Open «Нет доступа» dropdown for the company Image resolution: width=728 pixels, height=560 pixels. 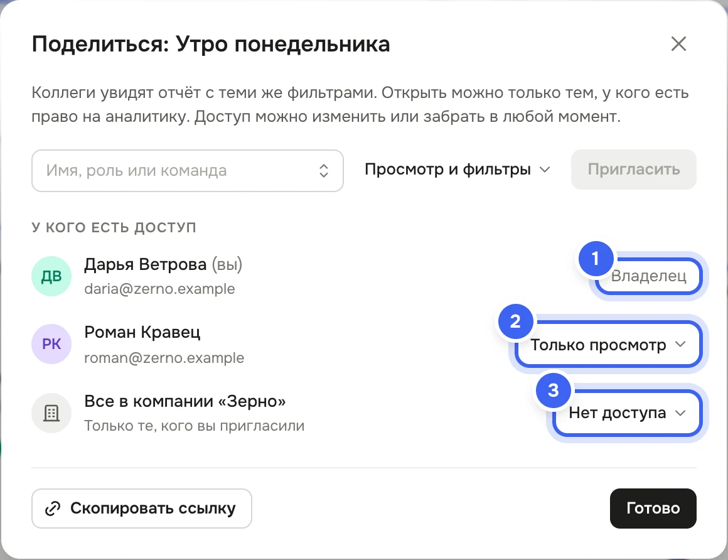tap(627, 413)
